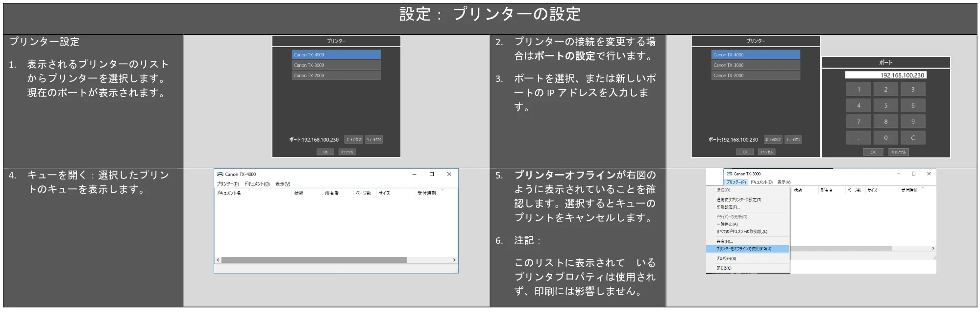Click キャンセル in the port dialog
980x332 pixels.
click(899, 152)
